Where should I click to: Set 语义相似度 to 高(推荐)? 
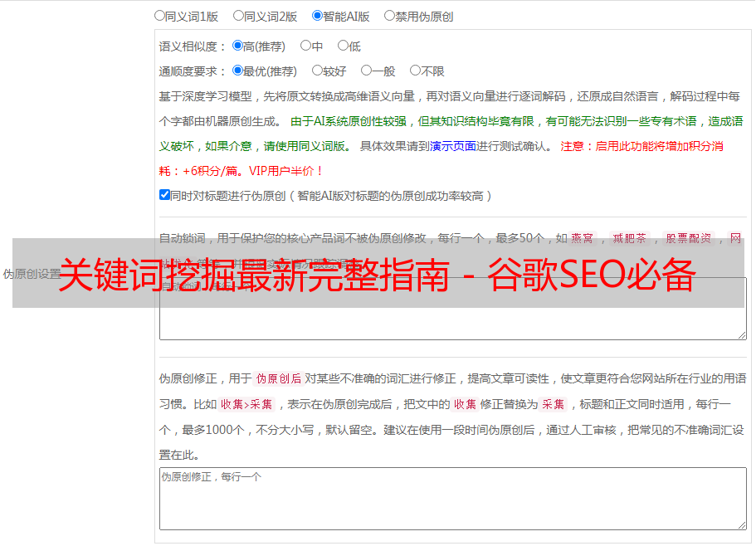[237, 46]
